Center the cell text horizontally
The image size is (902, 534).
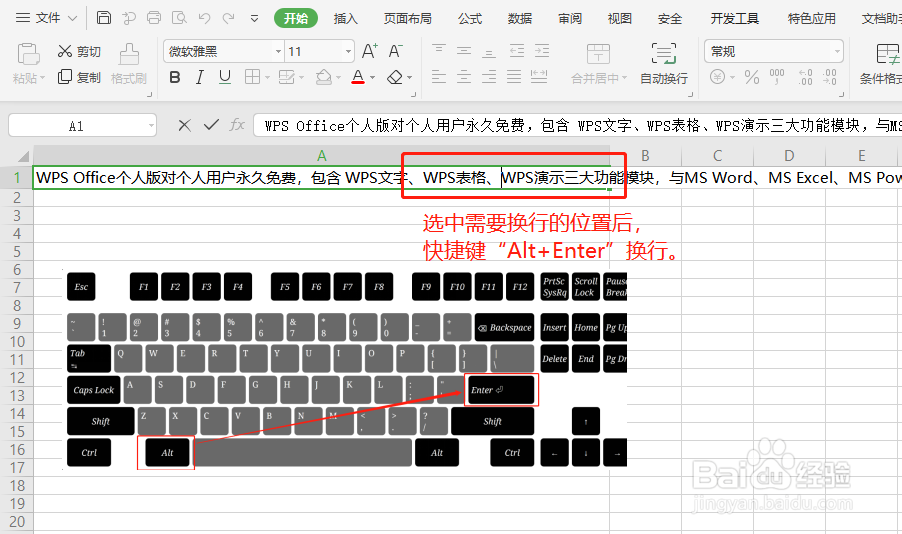point(464,77)
